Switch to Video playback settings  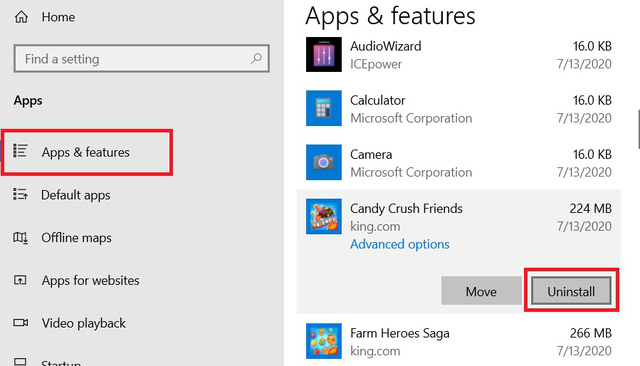coord(84,323)
